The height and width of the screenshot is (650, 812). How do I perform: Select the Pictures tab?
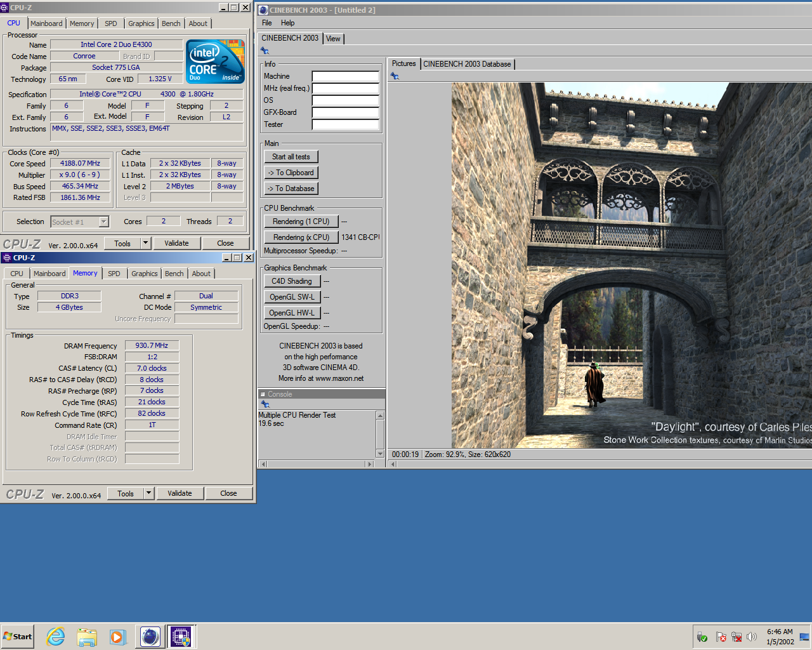(403, 63)
